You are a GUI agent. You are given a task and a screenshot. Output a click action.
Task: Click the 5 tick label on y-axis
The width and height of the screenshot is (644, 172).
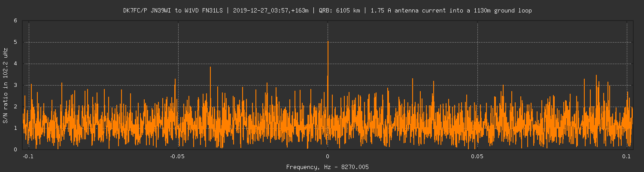[15, 42]
